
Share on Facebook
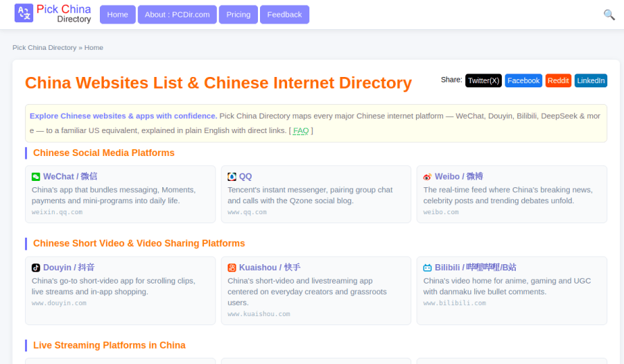(523, 80)
